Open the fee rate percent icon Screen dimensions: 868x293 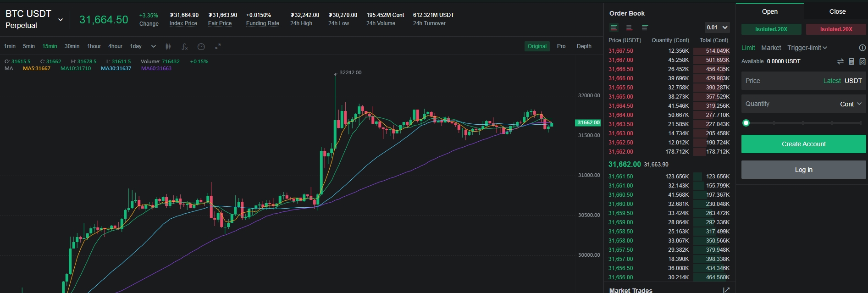[862, 61]
